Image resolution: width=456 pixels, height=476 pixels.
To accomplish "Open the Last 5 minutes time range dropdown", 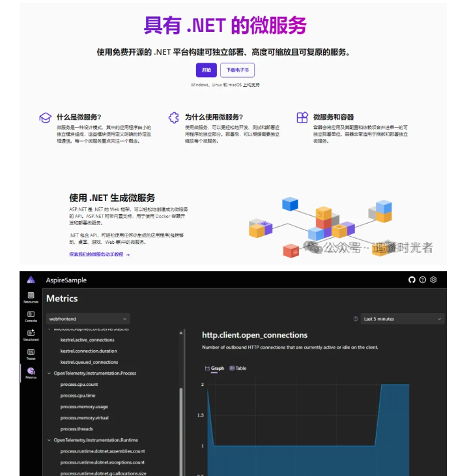I will 403,319.
